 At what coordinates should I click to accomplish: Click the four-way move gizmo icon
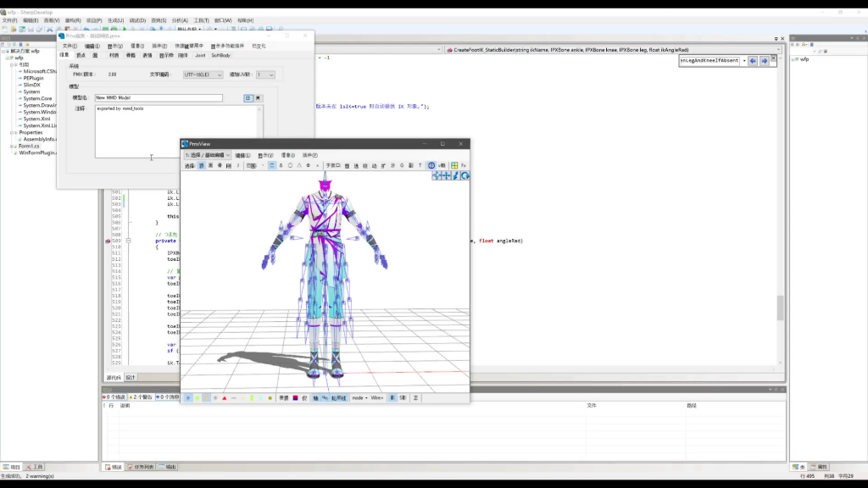point(446,176)
